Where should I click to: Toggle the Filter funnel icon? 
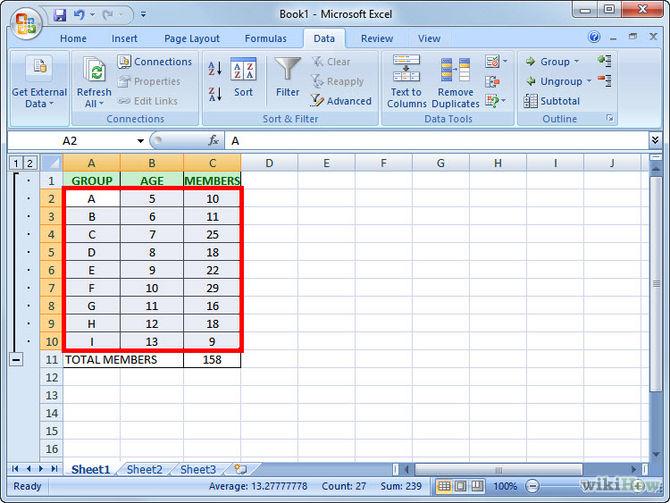[x=288, y=70]
